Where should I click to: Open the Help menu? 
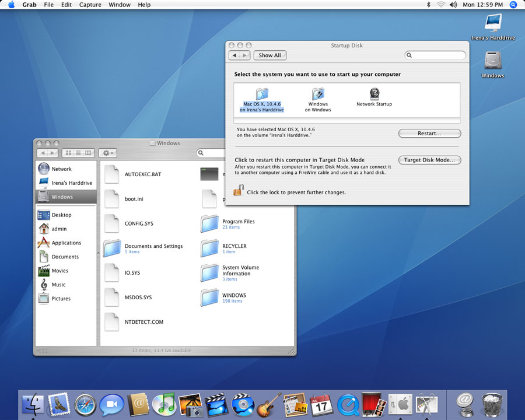(x=144, y=5)
